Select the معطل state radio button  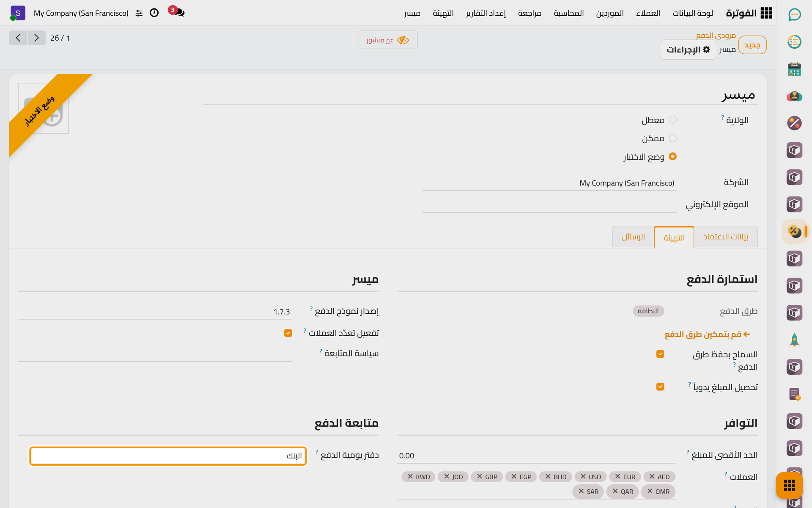(x=673, y=120)
